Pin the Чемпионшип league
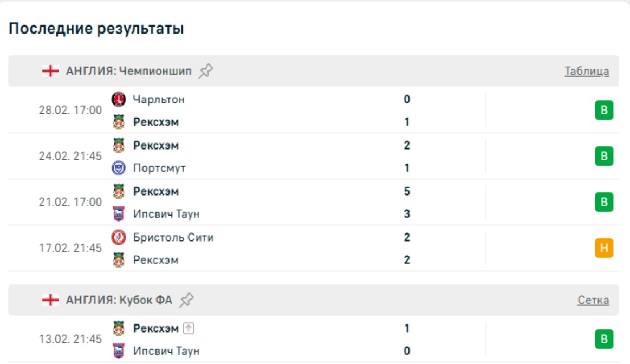 (x=205, y=71)
